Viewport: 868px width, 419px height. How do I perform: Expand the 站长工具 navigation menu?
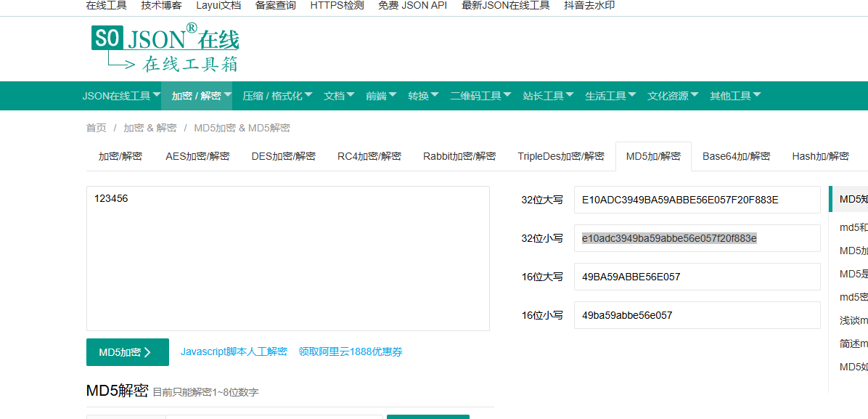548,96
